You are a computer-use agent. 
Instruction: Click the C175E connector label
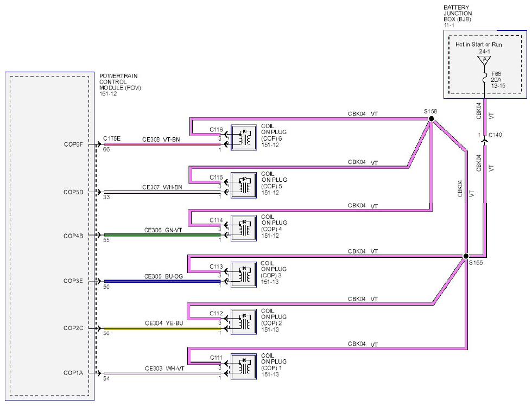[112, 138]
